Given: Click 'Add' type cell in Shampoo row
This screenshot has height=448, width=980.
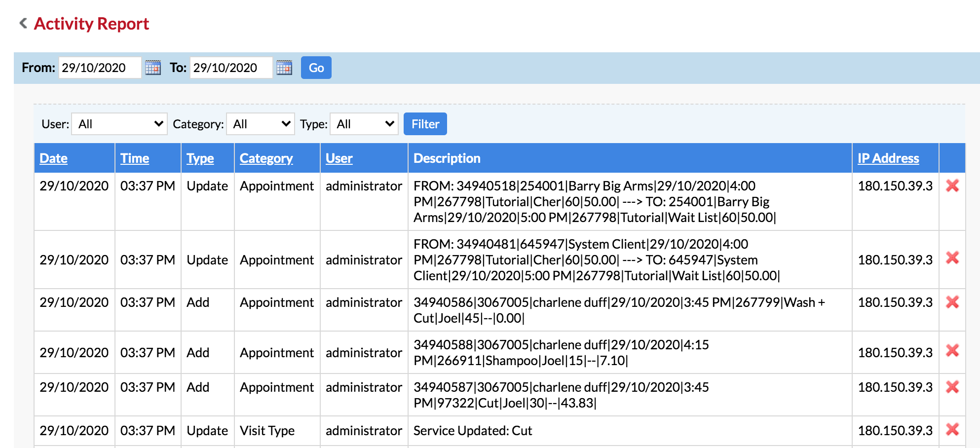Looking at the screenshot, I should coord(198,353).
